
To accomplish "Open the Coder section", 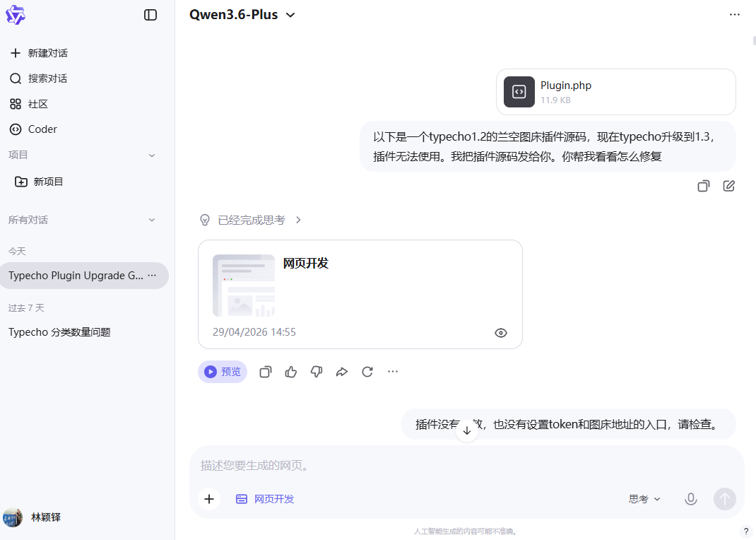I will [33, 129].
